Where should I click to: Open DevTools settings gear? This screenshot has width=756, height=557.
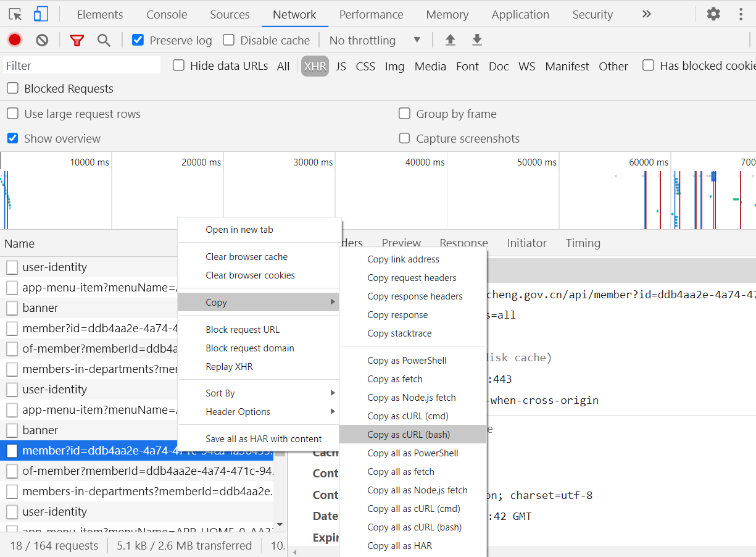[x=713, y=14]
